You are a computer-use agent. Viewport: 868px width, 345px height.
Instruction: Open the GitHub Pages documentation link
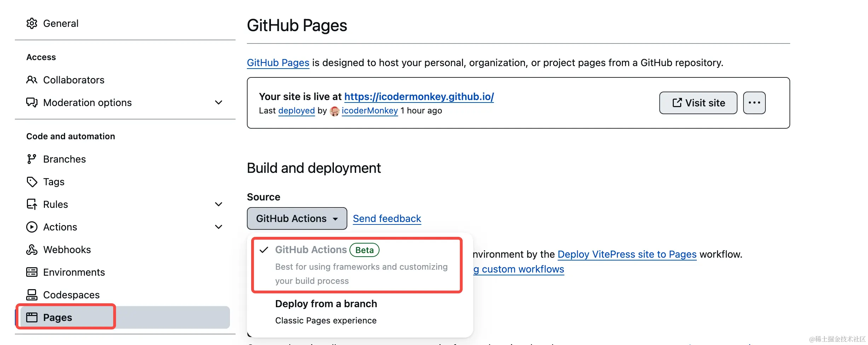[278, 63]
